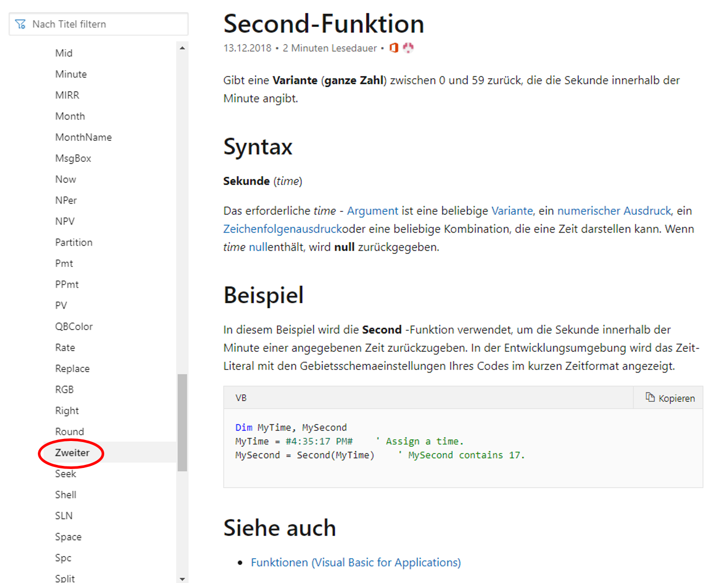Click the sidebar scrollbar thumb
This screenshot has height=583, width=728.
[x=182, y=422]
